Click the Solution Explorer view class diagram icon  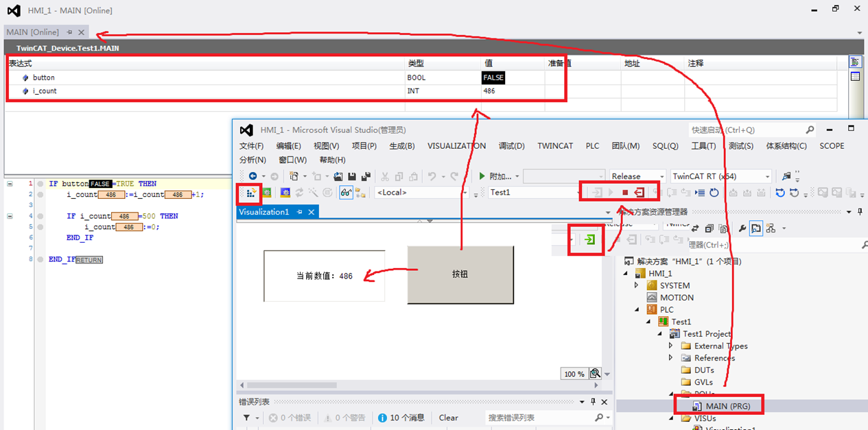click(771, 228)
